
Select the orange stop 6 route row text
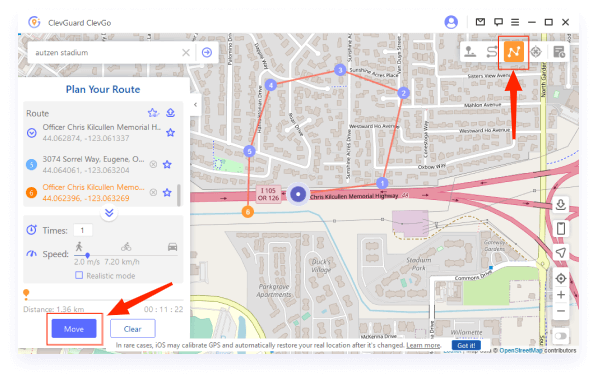coord(93,192)
